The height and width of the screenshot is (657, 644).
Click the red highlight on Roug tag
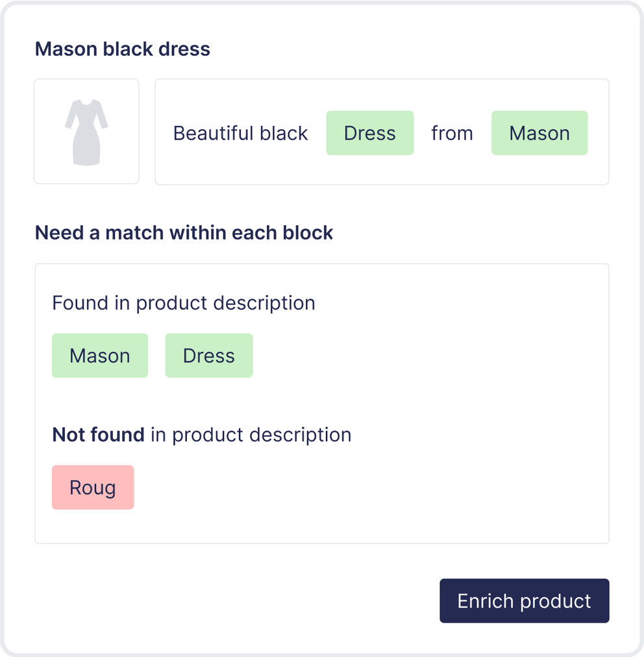(x=93, y=487)
